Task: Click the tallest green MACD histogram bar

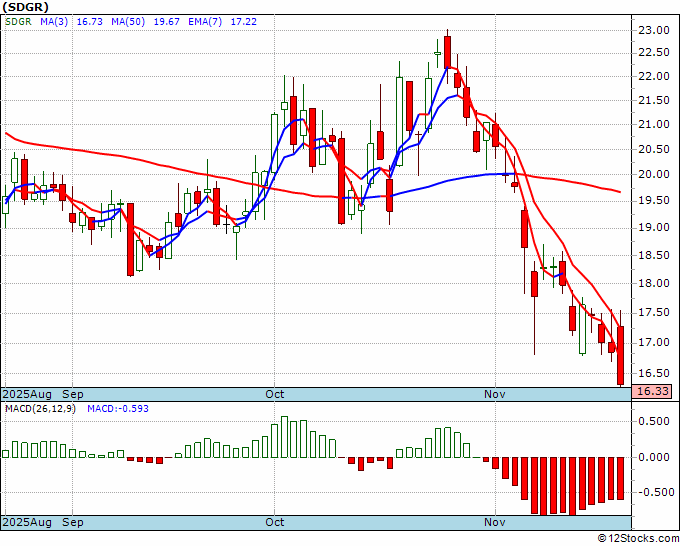Action: pos(284,437)
